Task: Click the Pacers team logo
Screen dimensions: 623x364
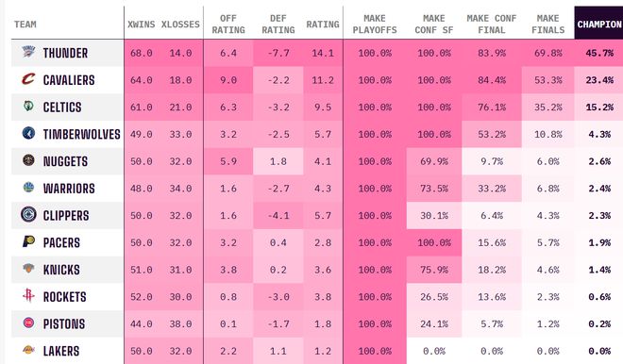Action: pos(28,241)
